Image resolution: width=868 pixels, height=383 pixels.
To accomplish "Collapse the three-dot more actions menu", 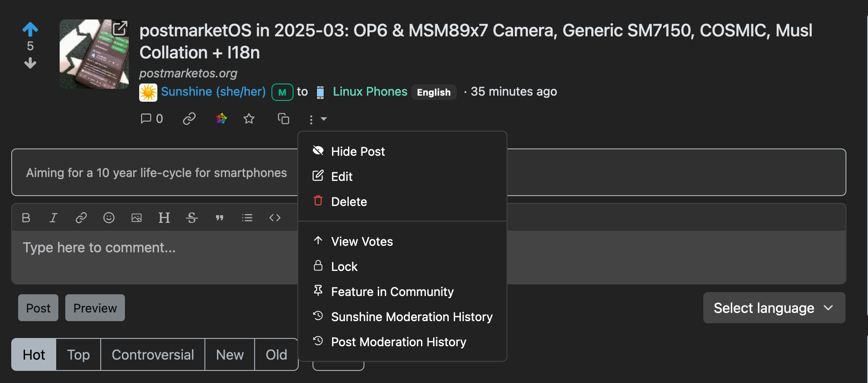I will [317, 119].
